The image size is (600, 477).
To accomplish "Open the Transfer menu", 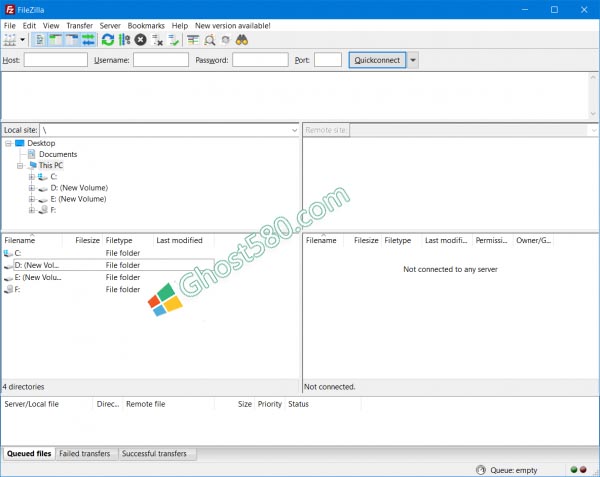I will (80, 26).
